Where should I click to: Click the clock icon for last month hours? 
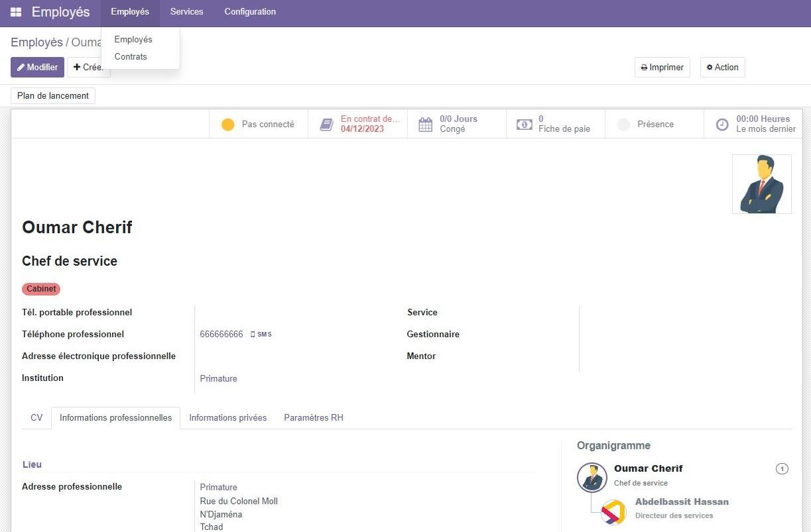click(x=722, y=125)
